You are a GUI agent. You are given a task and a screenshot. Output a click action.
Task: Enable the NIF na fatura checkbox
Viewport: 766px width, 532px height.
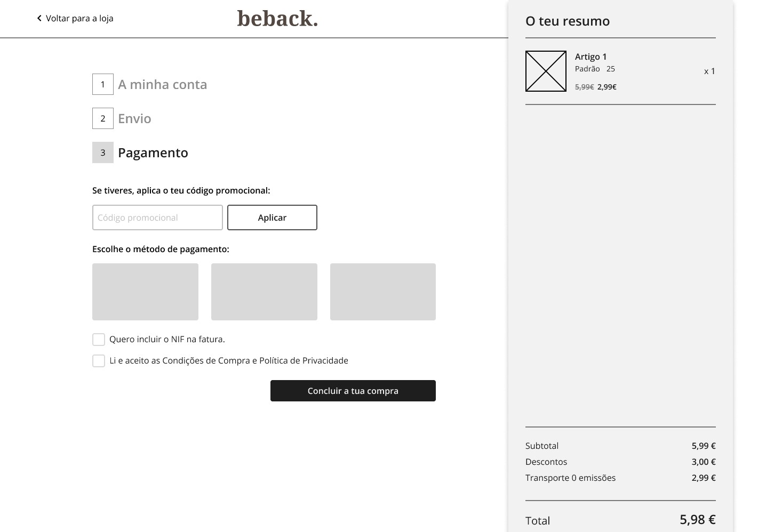point(99,340)
